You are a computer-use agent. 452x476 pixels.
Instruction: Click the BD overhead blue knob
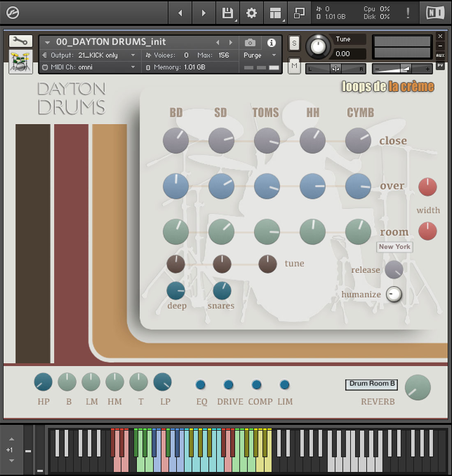pyautogui.click(x=175, y=186)
